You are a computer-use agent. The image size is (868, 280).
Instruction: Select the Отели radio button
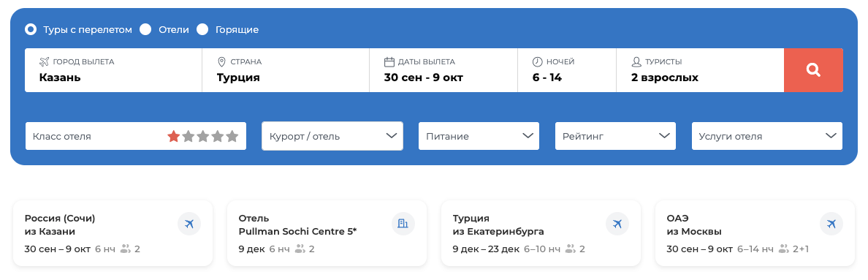[145, 29]
